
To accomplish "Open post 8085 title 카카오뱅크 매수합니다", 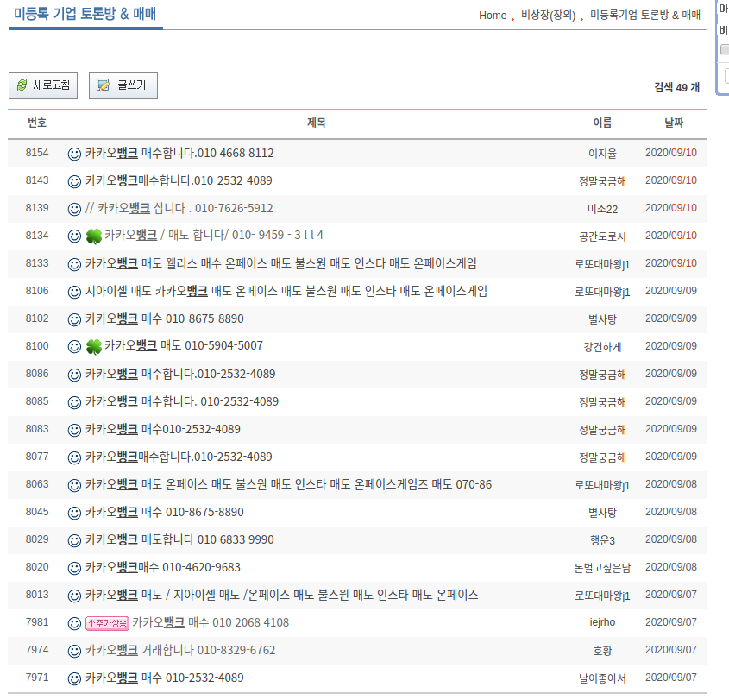I will click(x=182, y=401).
